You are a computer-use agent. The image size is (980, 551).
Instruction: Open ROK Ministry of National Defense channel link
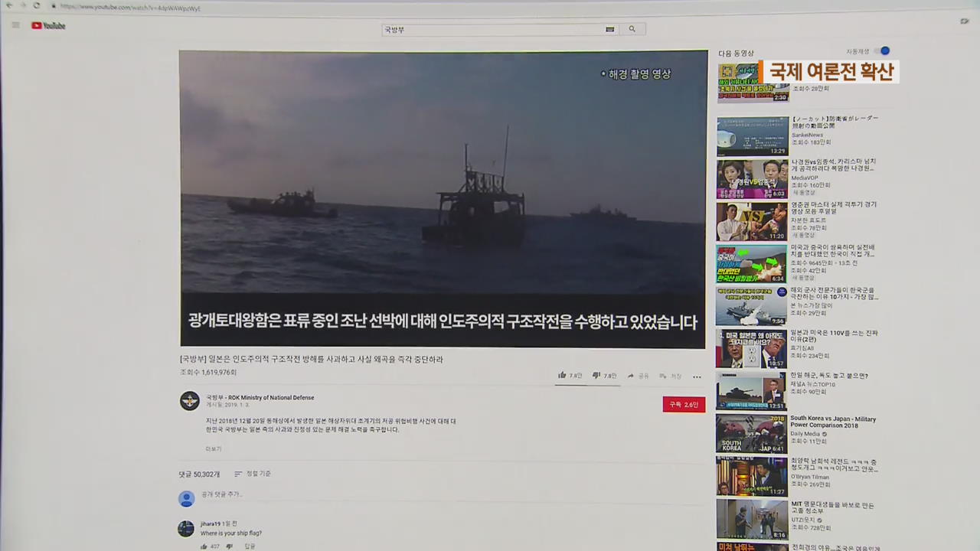point(260,397)
